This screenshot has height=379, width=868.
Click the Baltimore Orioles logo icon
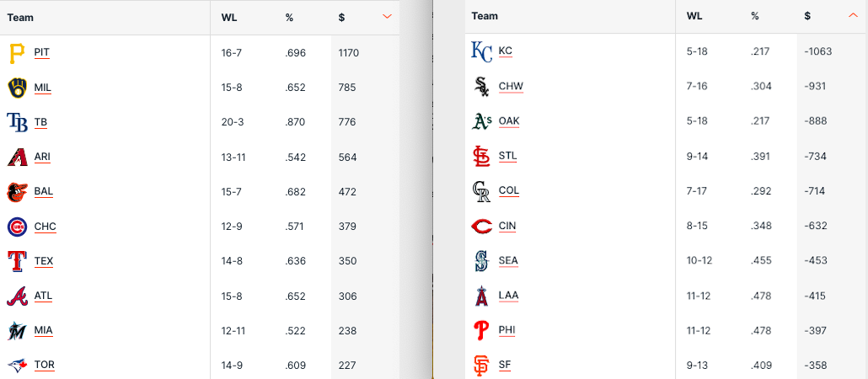pyautogui.click(x=17, y=192)
